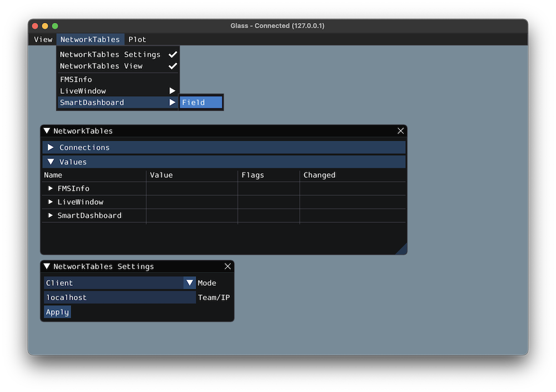This screenshot has width=556, height=392.
Task: Open the Mode dropdown arrow
Action: [x=190, y=283]
